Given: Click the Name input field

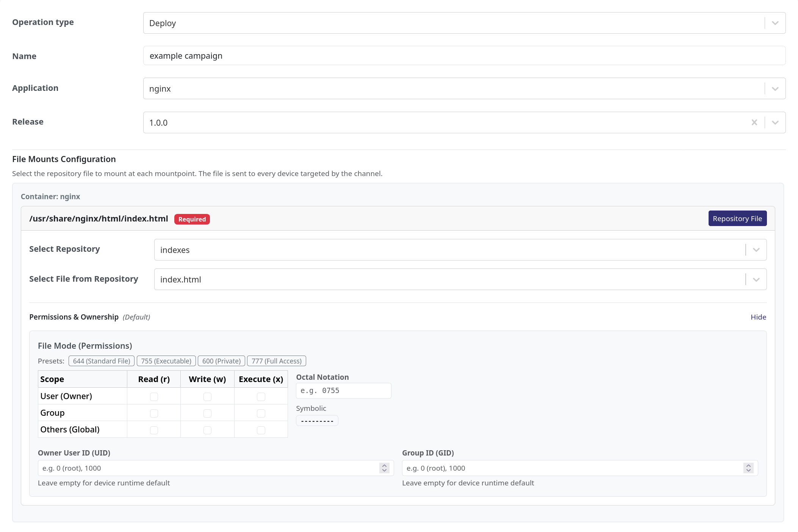Looking at the screenshot, I should pos(464,56).
